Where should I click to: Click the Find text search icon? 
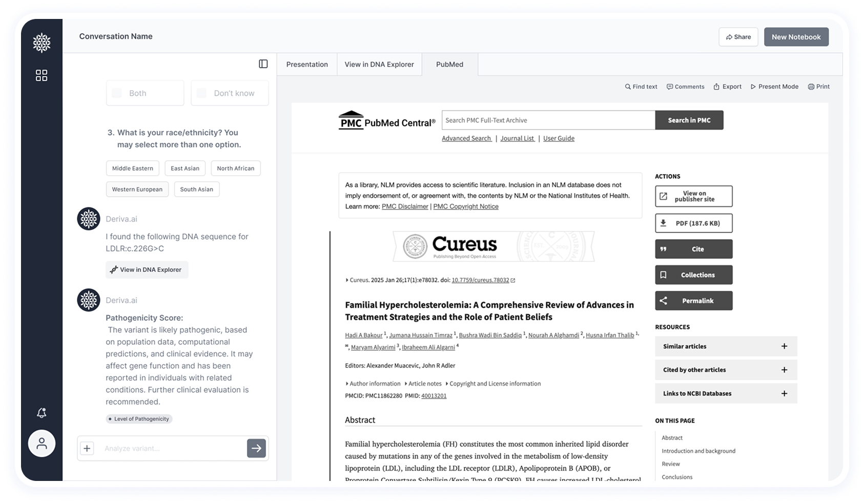pos(628,87)
